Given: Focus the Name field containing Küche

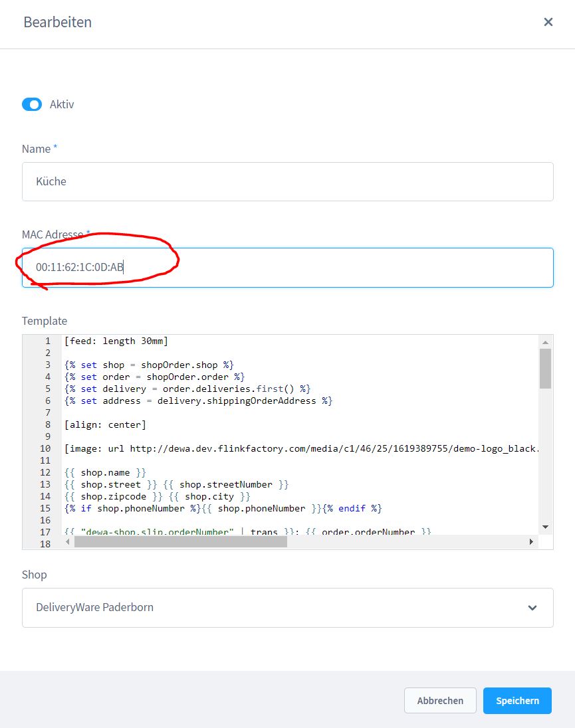Looking at the screenshot, I should 287,181.
